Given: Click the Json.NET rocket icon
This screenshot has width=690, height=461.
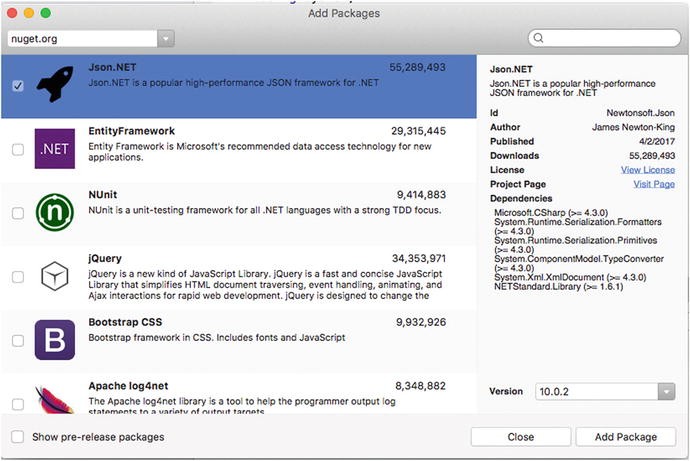Looking at the screenshot, I should point(55,83).
